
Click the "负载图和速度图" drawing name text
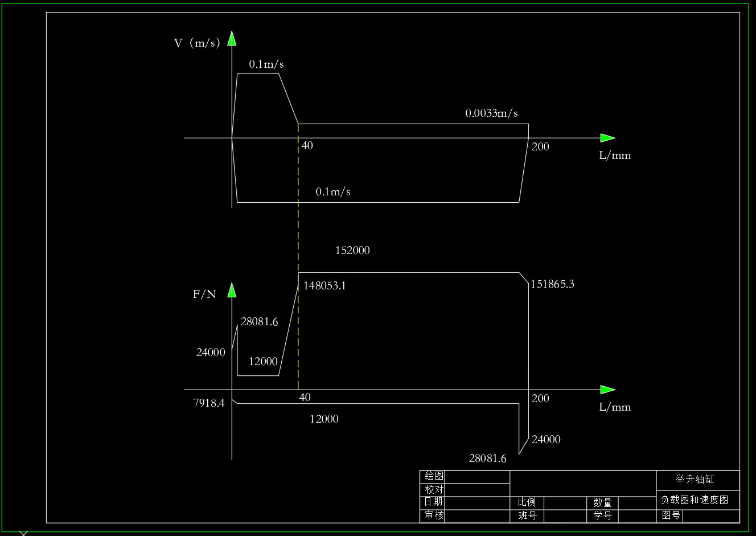point(695,500)
